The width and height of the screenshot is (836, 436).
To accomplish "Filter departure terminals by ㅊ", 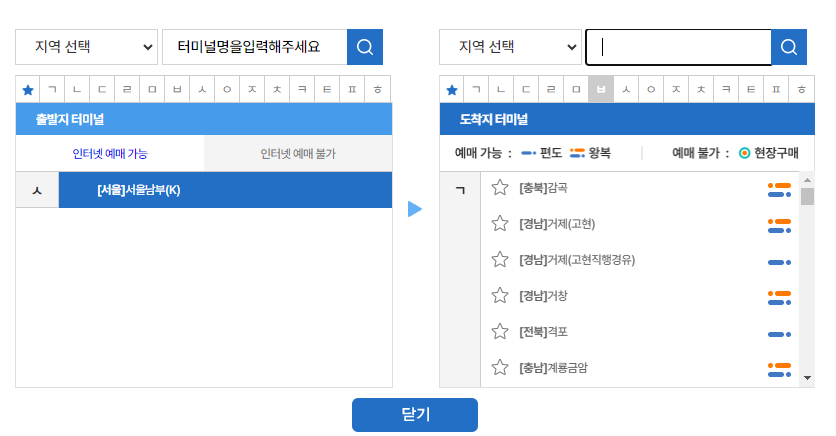I will pyautogui.click(x=278, y=90).
